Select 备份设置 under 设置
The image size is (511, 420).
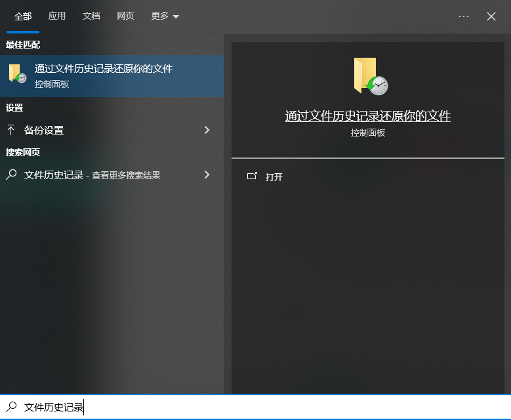pyautogui.click(x=44, y=130)
